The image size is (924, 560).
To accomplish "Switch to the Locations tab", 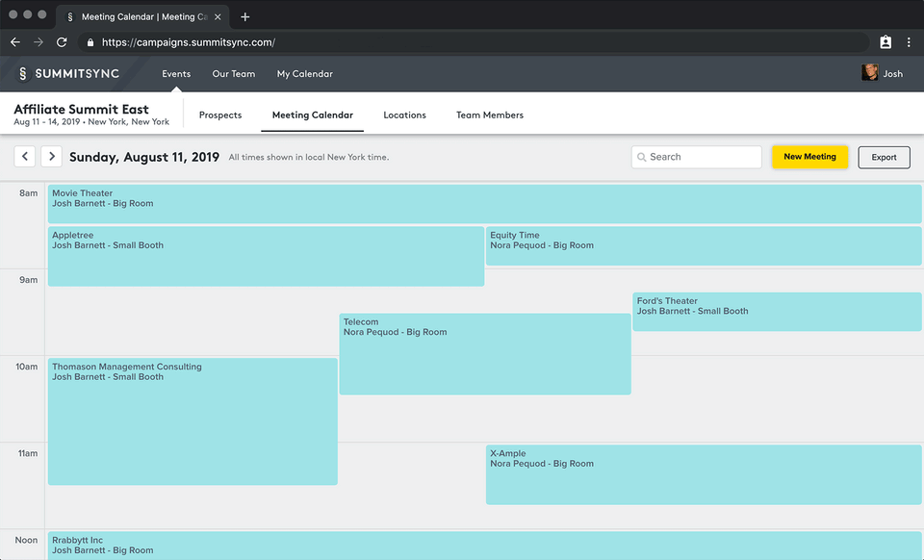I will (x=404, y=115).
